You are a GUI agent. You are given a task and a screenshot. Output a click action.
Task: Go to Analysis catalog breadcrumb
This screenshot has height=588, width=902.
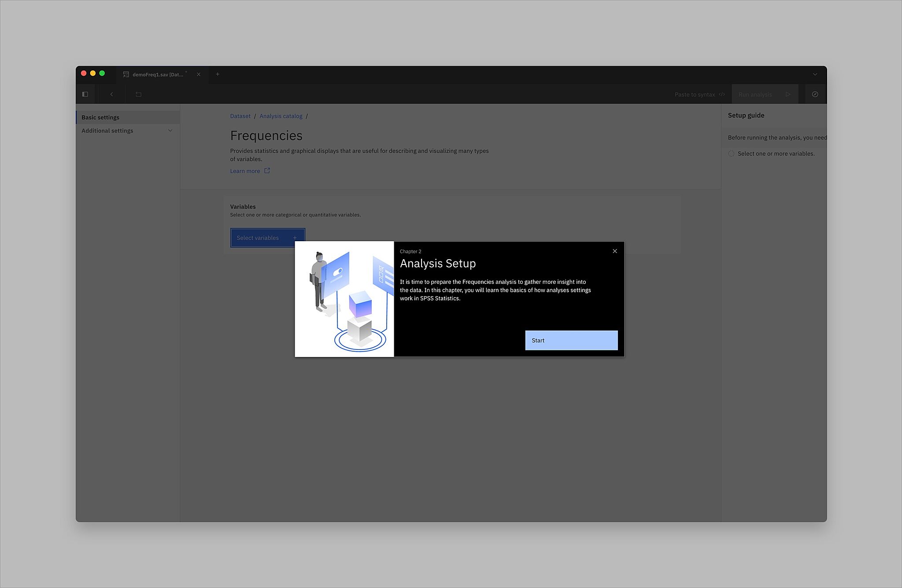281,116
